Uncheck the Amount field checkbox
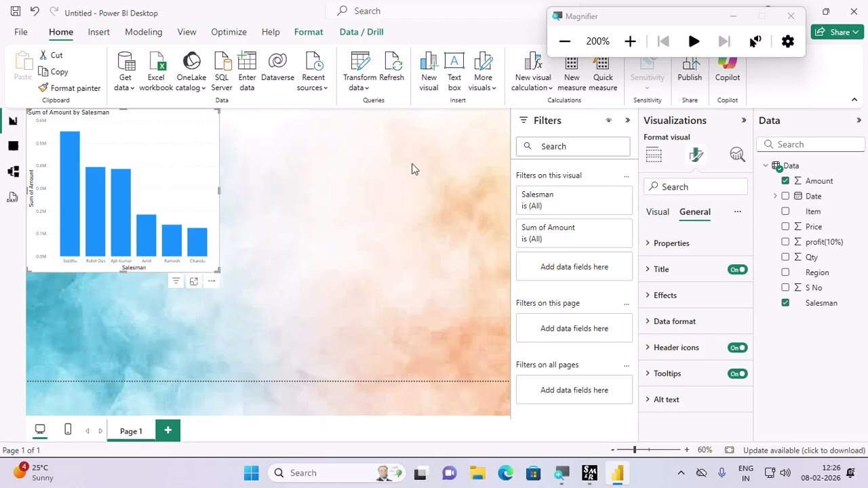The height and width of the screenshot is (488, 868). 785,180
